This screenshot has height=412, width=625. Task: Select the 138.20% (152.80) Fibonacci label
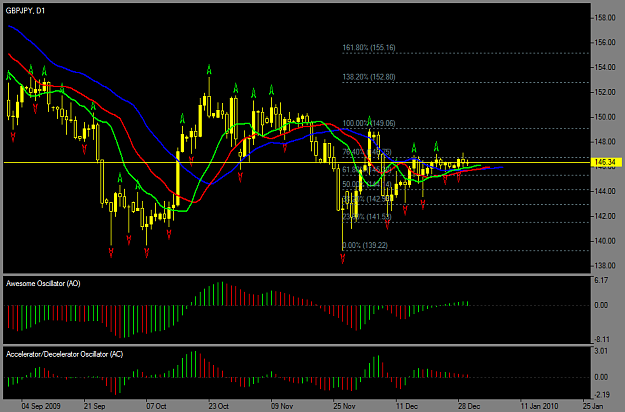coord(369,77)
